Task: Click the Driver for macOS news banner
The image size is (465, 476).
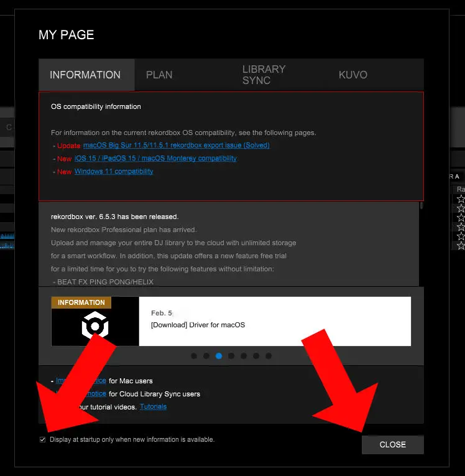Action: [231, 321]
